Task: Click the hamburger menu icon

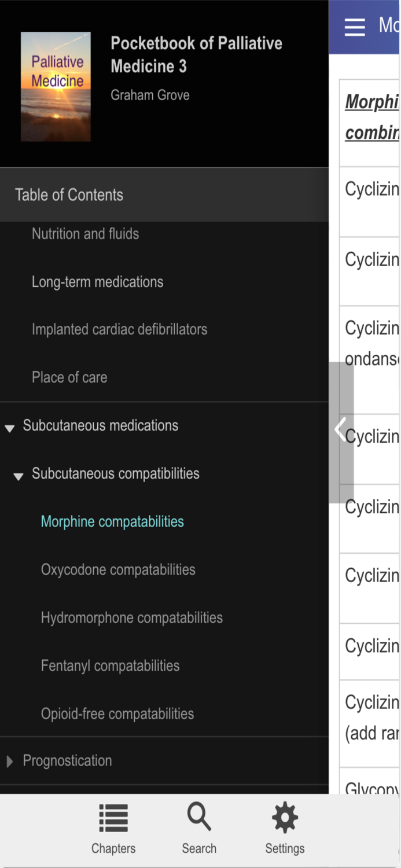Action: tap(355, 27)
